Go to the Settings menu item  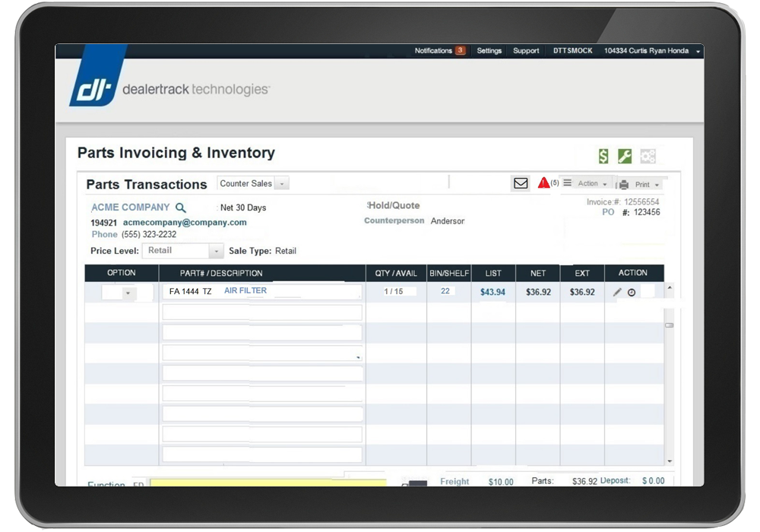pos(489,50)
